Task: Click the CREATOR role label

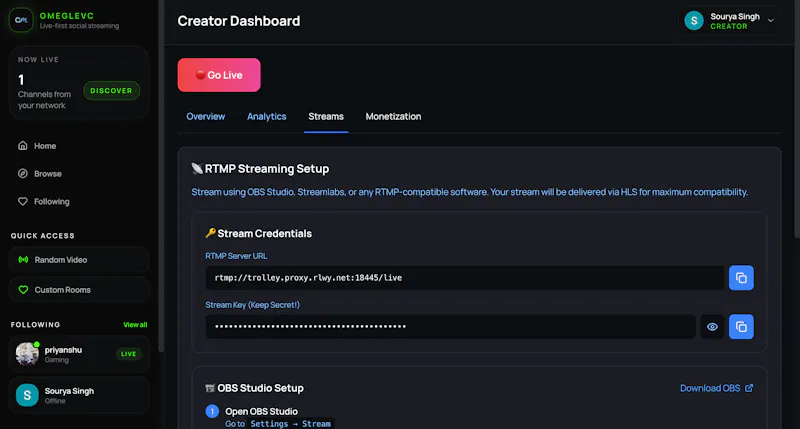Action: 729,27
